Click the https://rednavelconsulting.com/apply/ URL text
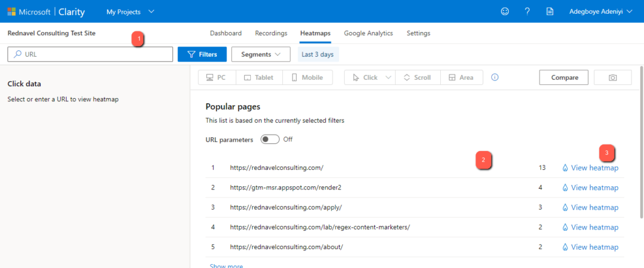Viewport: 644px width, 268px height. [286, 208]
